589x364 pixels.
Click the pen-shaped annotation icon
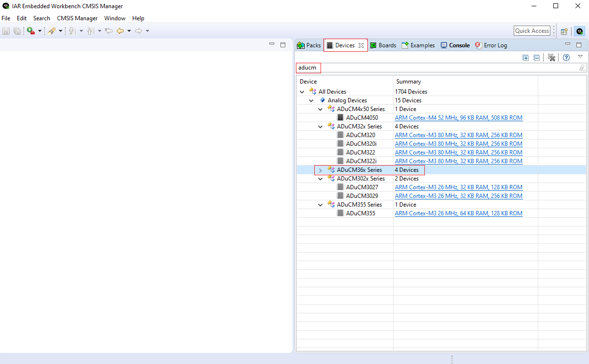coord(52,31)
